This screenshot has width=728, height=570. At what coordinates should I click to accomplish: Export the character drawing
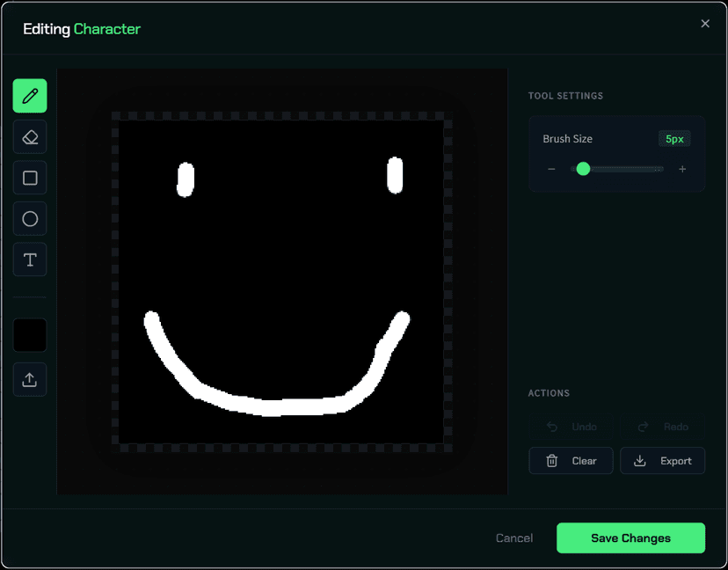663,460
